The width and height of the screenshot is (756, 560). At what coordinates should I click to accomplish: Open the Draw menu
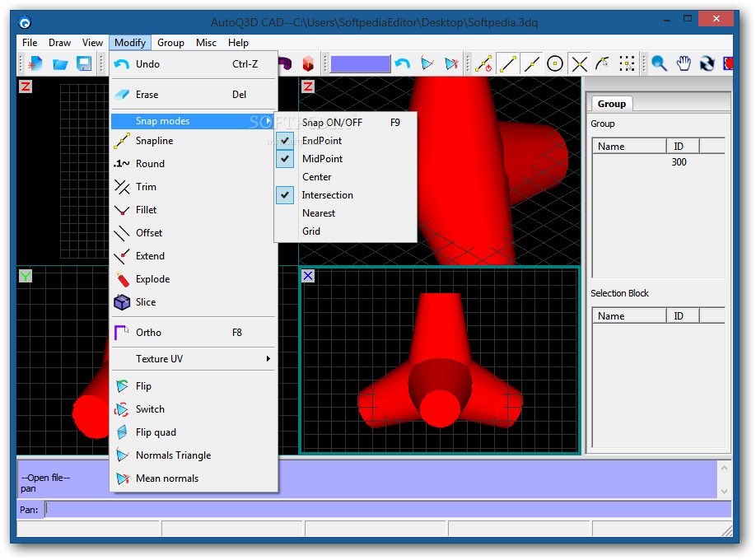click(x=60, y=43)
